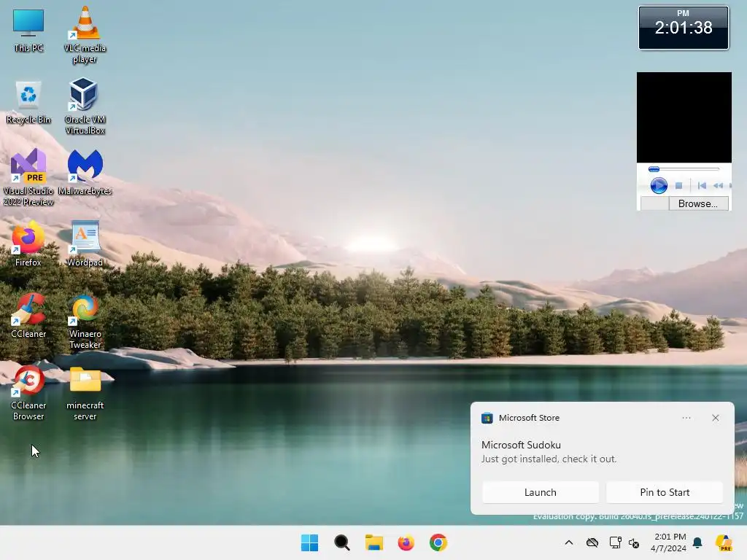This screenshot has height=560, width=747.
Task: Rewind in the media player widget
Action: point(718,185)
